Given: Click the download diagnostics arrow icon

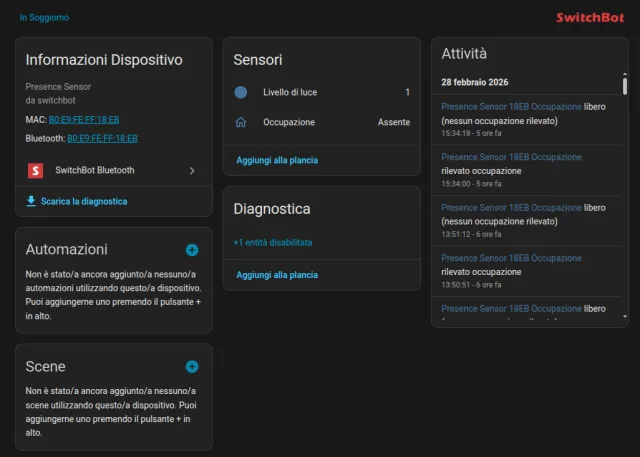Looking at the screenshot, I should click(31, 201).
